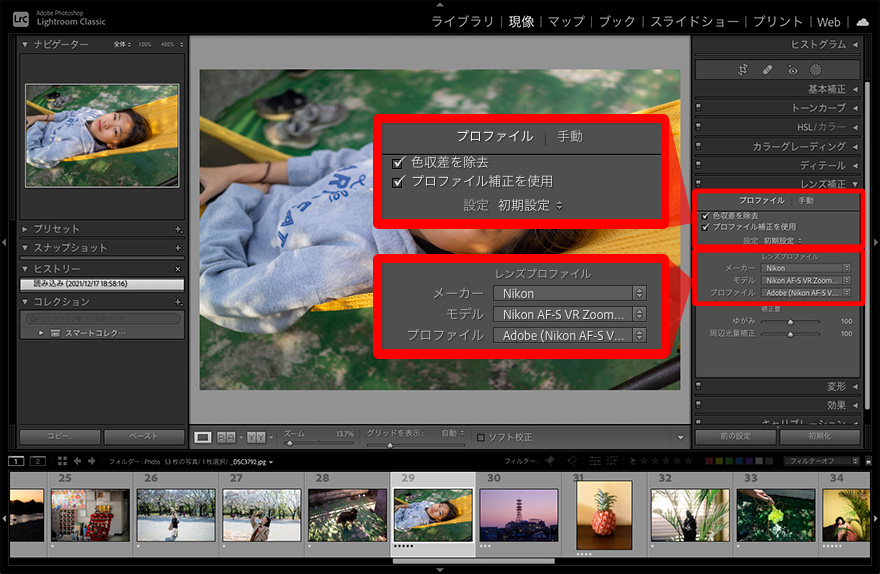Select the crop overlay tool icon
The width and height of the screenshot is (880, 574).
(x=743, y=70)
